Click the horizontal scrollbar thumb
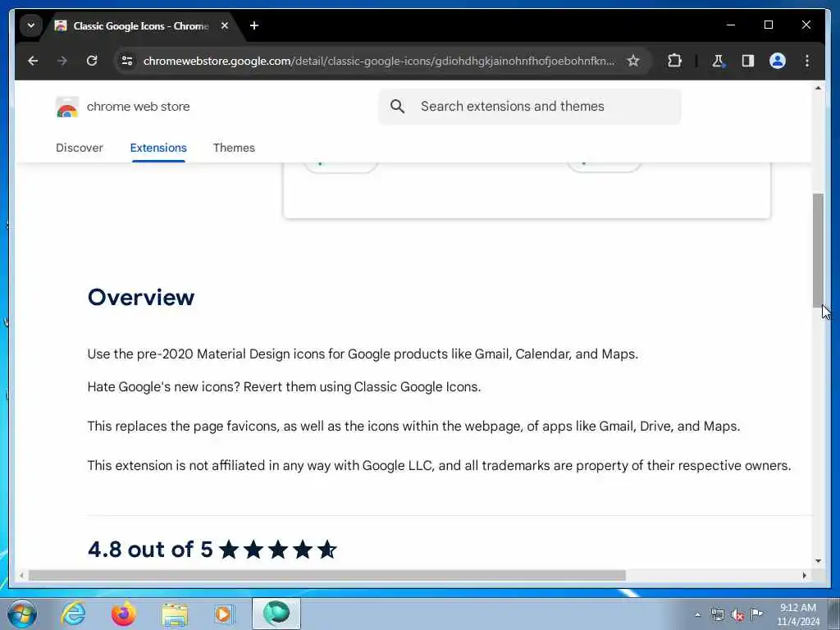This screenshot has width=840, height=630. 326,575
